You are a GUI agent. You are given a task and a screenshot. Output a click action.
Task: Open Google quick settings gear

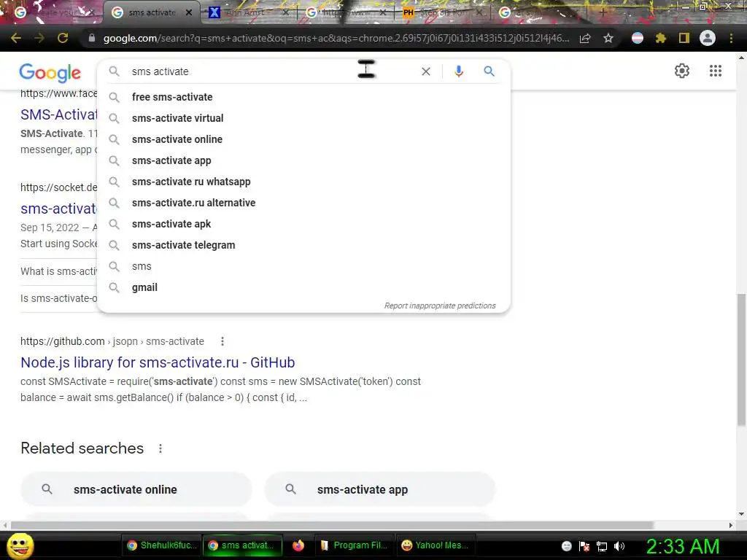click(682, 71)
